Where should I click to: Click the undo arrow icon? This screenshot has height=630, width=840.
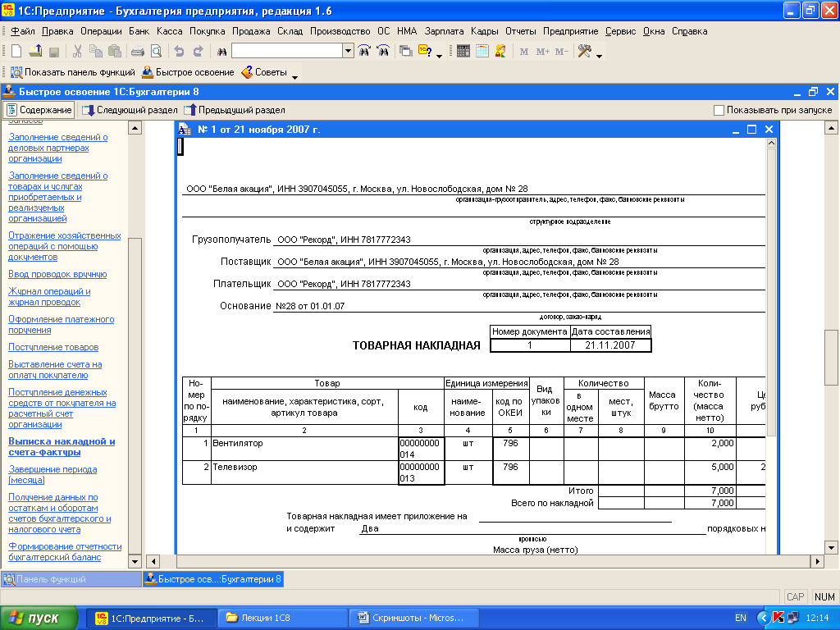[x=179, y=51]
